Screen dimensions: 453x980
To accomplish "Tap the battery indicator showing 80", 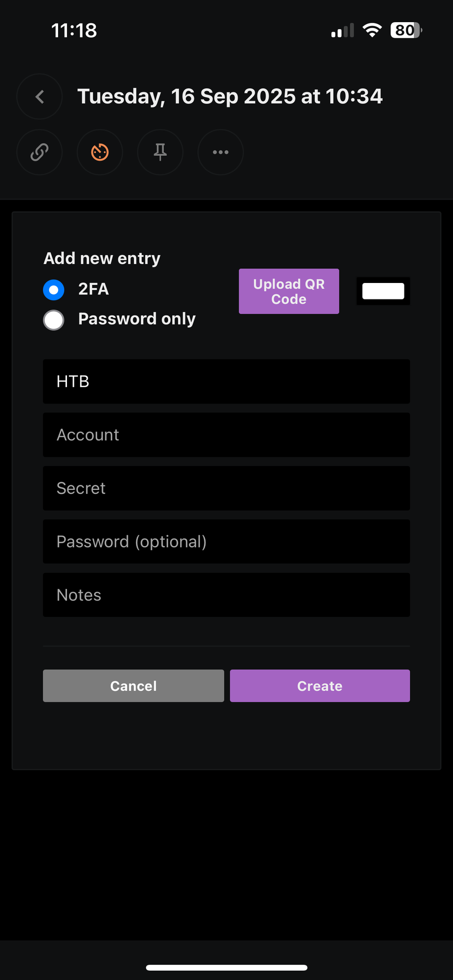I will pos(405,31).
